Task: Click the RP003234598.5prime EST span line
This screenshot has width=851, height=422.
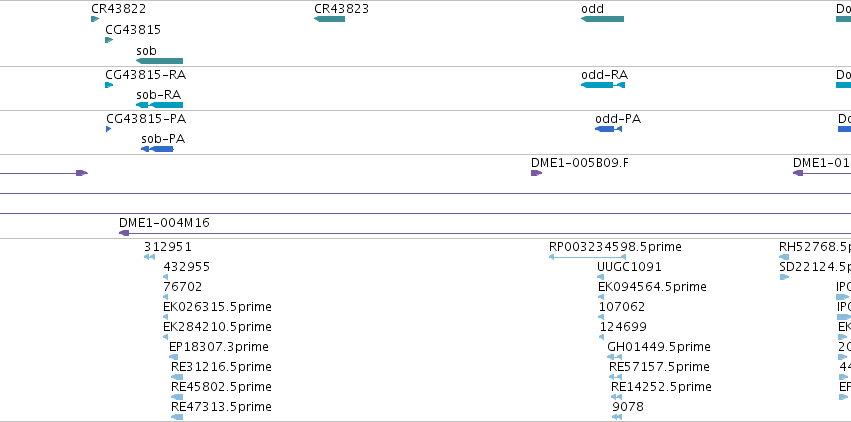Action: 587,257
